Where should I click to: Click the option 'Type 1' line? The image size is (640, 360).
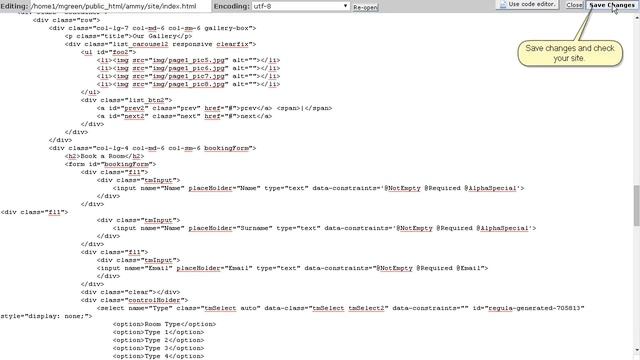(158, 332)
